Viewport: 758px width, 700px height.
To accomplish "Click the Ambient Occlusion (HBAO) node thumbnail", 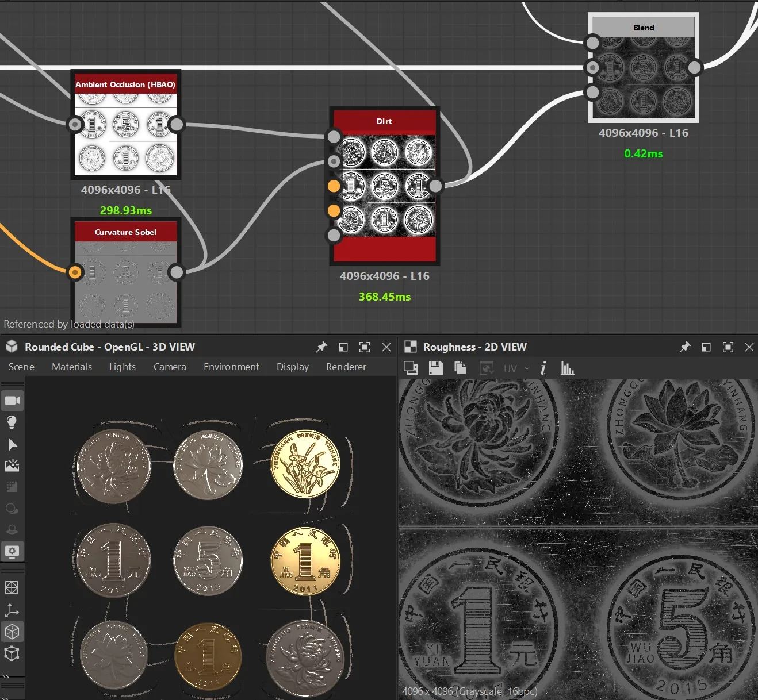I will [125, 133].
